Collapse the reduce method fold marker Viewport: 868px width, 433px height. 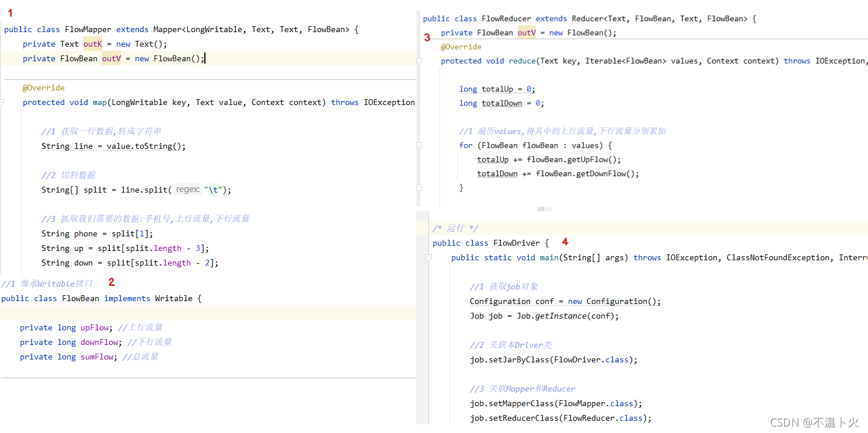[x=419, y=61]
